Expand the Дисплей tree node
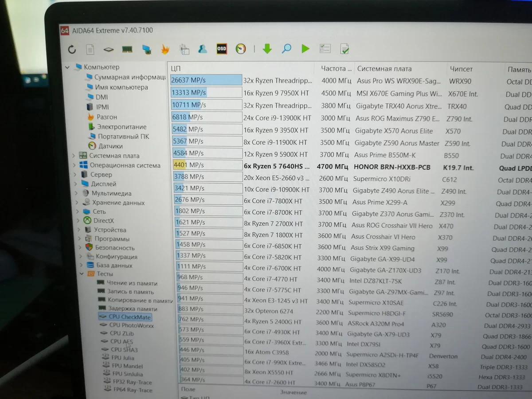532x399 pixels. [76, 184]
